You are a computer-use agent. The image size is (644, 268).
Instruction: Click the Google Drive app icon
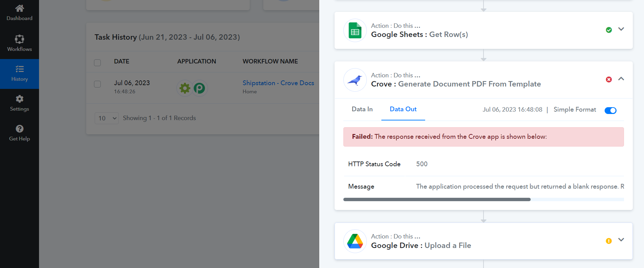click(x=355, y=241)
